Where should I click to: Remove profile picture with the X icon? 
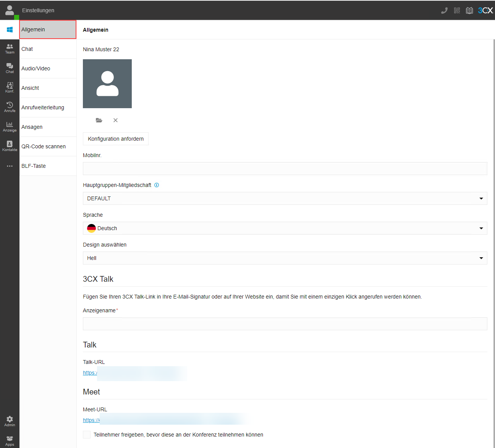point(115,120)
